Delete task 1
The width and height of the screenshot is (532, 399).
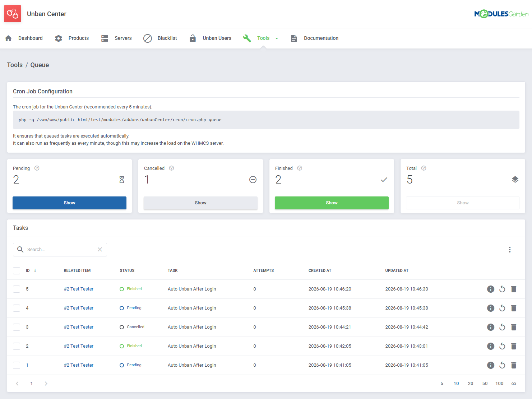tap(514, 365)
